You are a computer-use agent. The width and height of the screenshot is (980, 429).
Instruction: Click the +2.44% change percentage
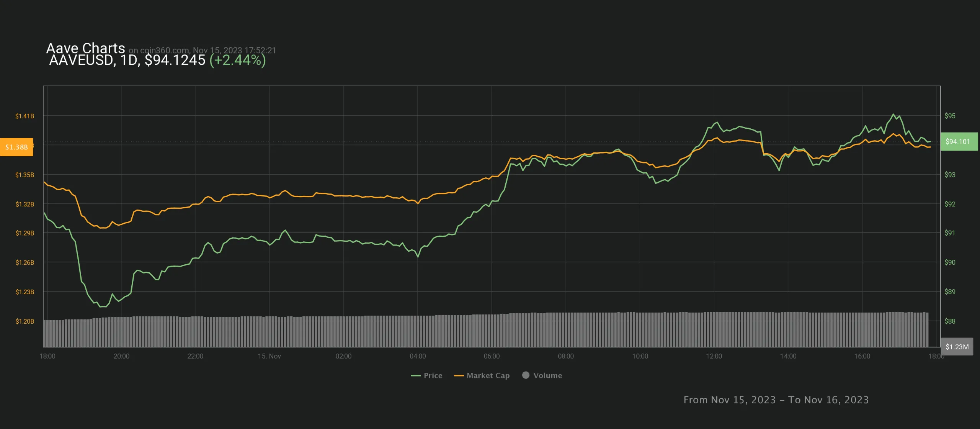point(237,60)
